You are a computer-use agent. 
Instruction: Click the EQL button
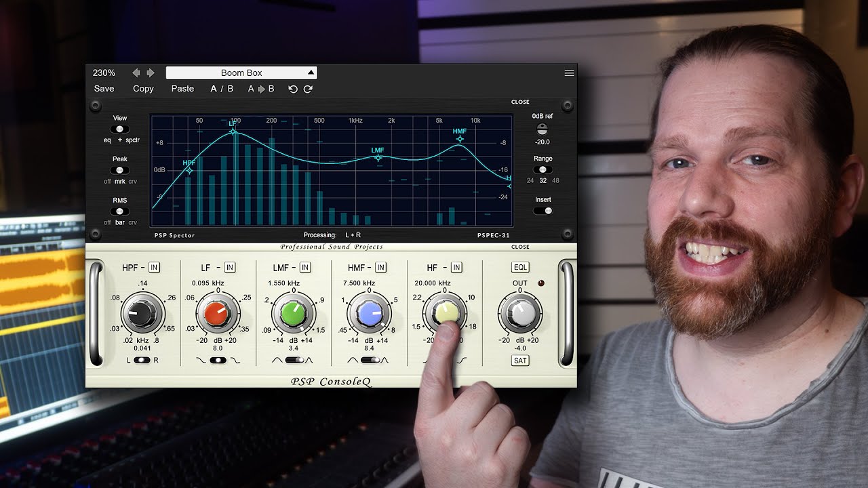click(520, 268)
